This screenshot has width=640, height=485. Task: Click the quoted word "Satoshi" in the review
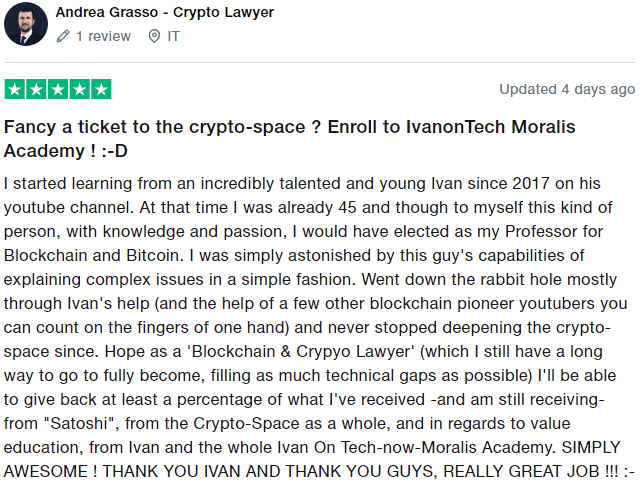(x=81, y=423)
